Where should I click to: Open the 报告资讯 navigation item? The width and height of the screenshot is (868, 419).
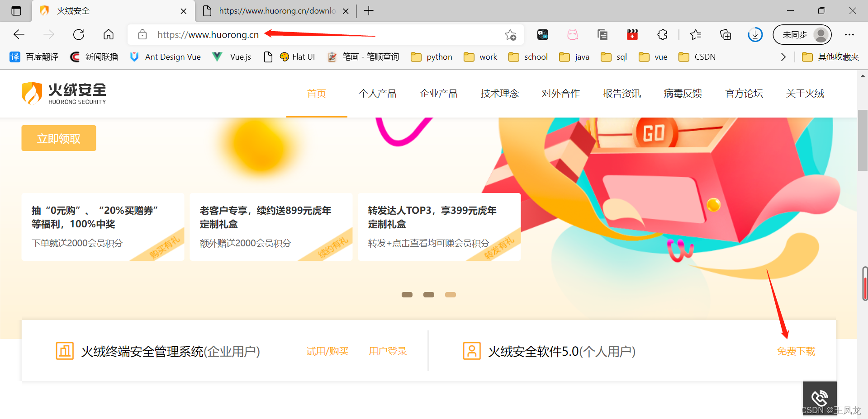pyautogui.click(x=622, y=94)
